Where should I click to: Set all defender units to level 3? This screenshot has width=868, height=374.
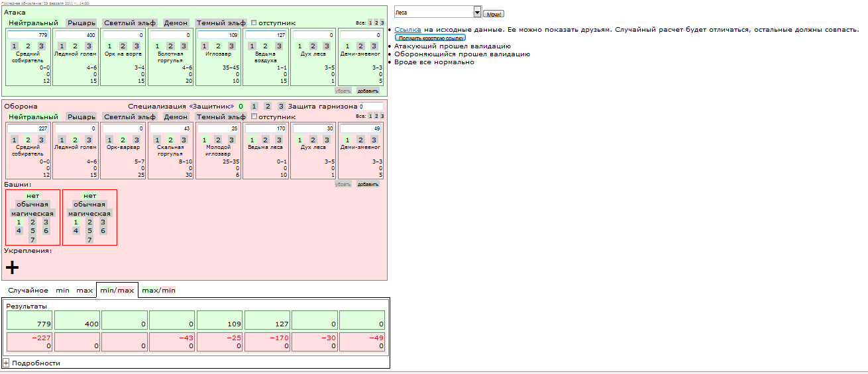[x=382, y=116]
